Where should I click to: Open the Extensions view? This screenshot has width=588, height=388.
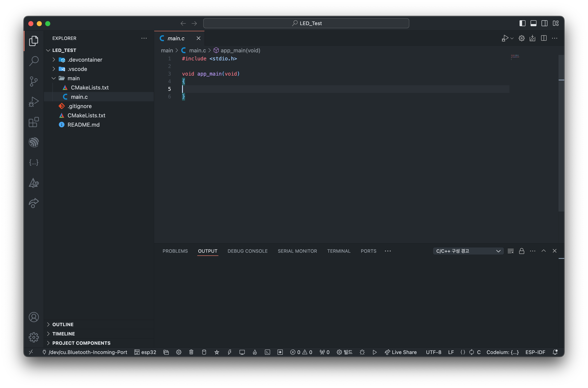pos(34,122)
